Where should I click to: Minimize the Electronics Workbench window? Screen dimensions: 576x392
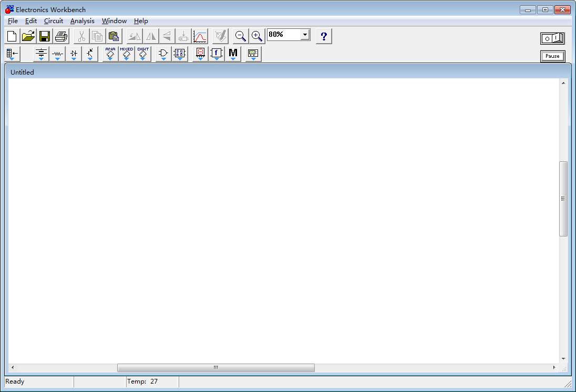point(528,10)
